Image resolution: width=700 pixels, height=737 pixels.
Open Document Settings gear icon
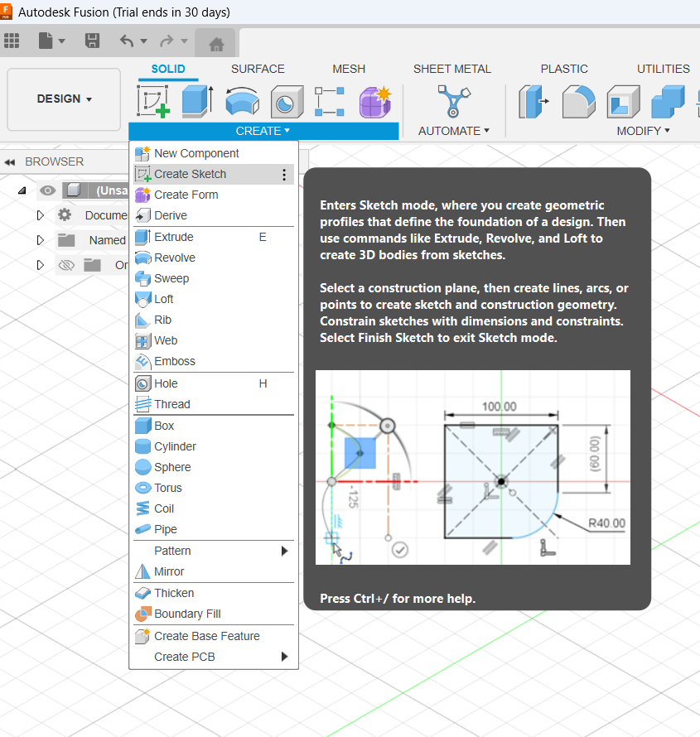click(x=65, y=214)
